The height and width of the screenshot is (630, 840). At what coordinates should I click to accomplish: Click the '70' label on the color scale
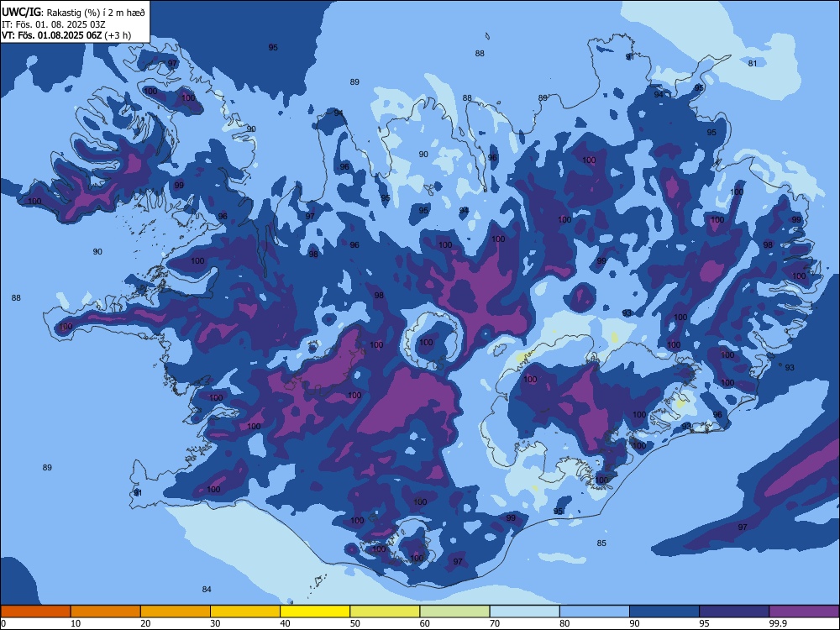pyautogui.click(x=495, y=623)
